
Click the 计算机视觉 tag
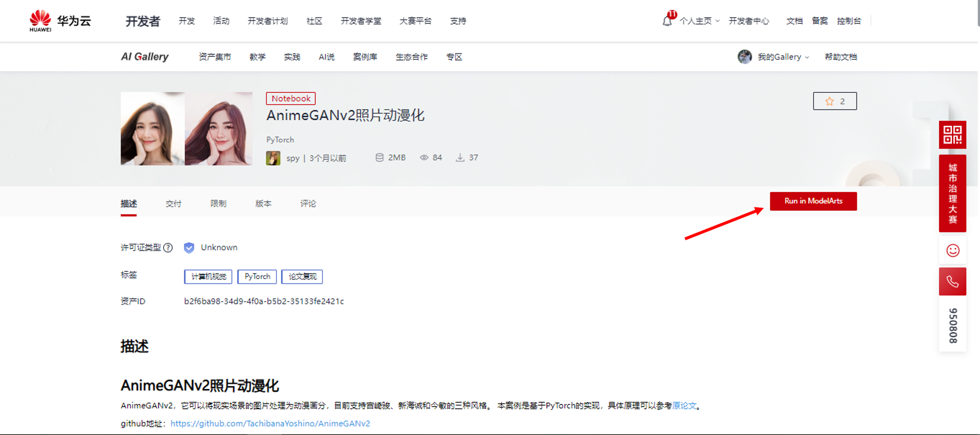(208, 277)
